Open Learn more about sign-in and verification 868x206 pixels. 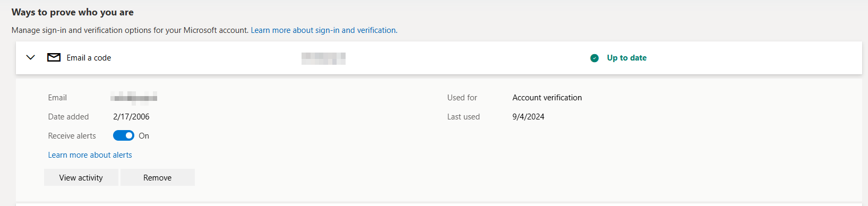323,30
